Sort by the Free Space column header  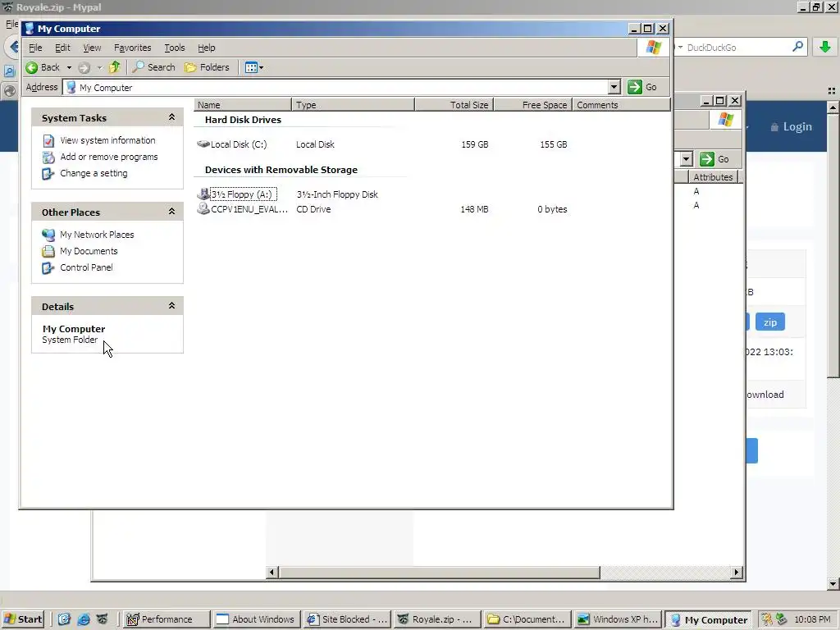(x=532, y=105)
